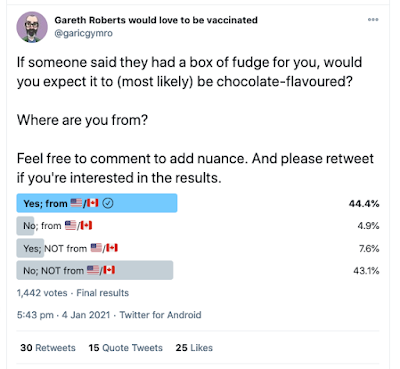The image size is (400, 369).
Task: Open the @garicgymro profile handle
Action: [83, 33]
